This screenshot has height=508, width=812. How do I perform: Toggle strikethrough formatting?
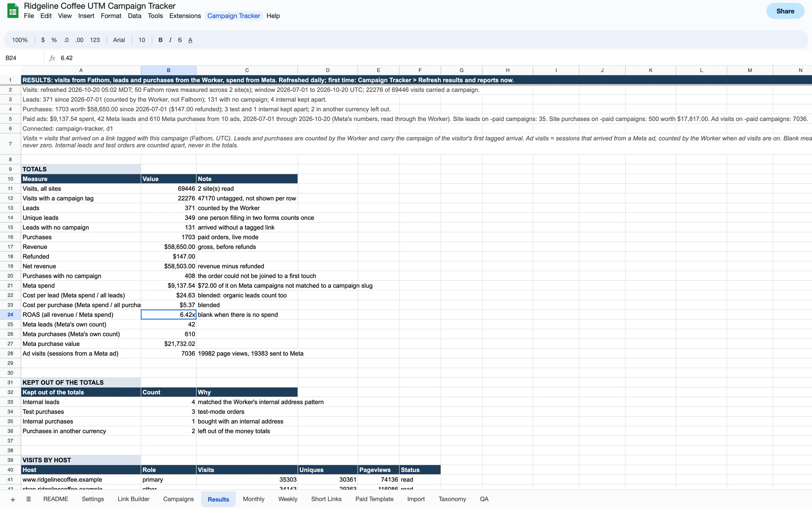point(180,40)
